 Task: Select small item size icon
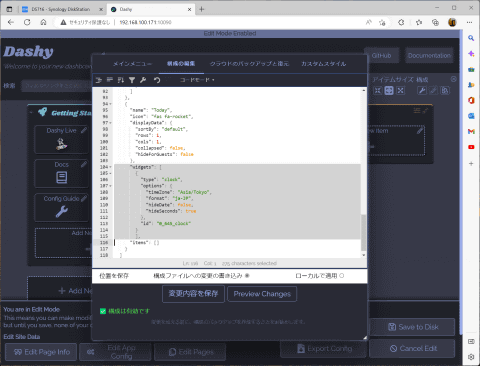click(x=378, y=90)
